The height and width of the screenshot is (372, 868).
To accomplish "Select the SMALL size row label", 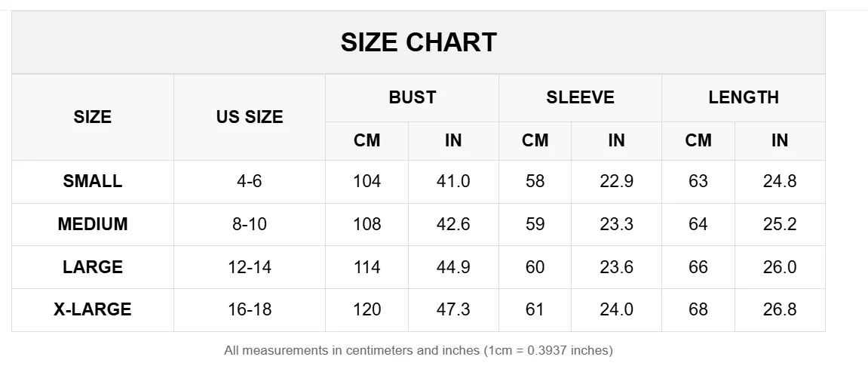I will 93,181.
